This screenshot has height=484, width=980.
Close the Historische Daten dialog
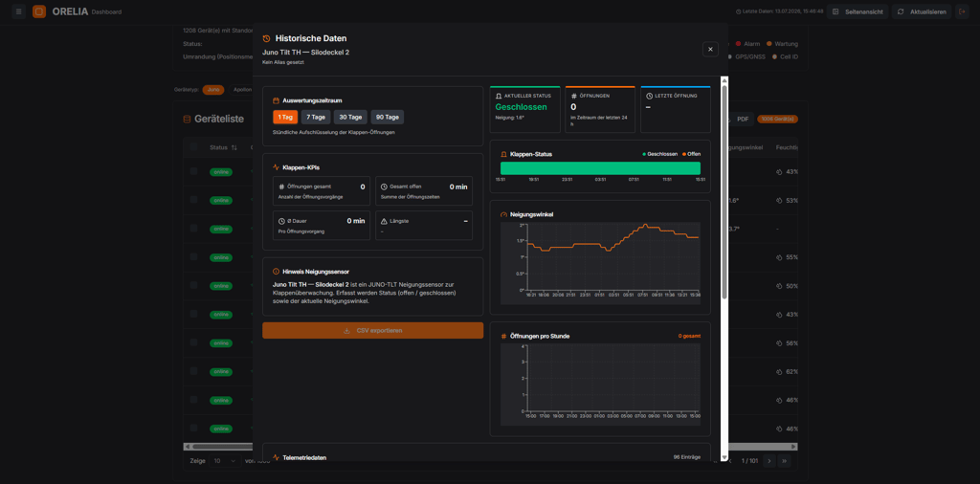710,49
